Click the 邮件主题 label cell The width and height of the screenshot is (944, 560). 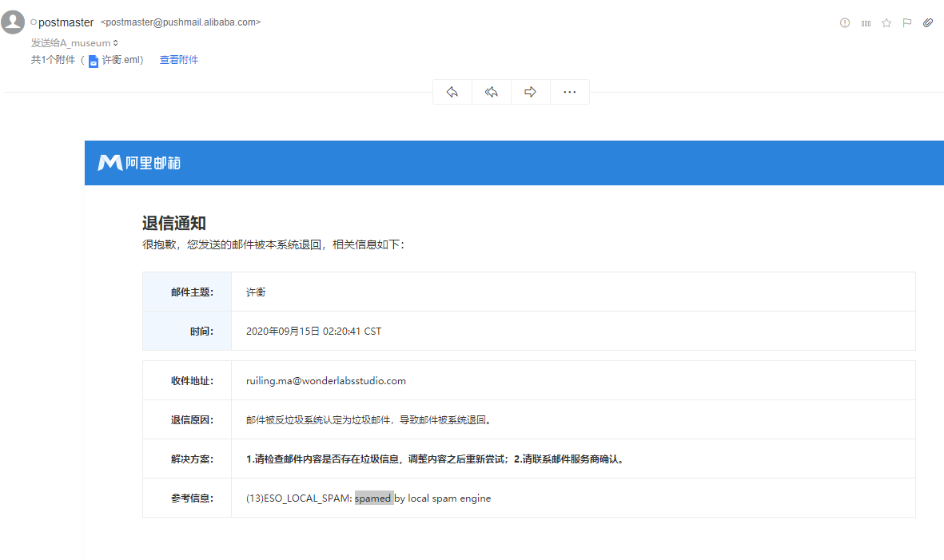pos(187,292)
